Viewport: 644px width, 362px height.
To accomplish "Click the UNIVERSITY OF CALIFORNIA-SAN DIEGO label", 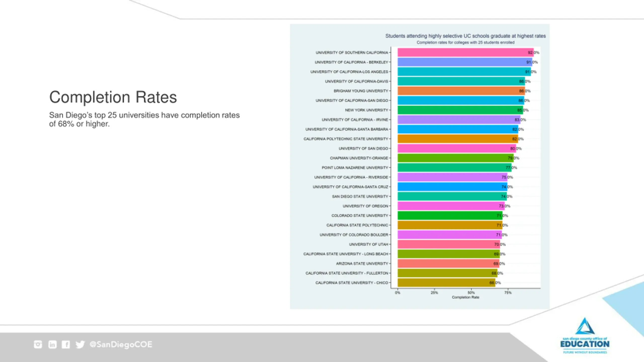I will [x=352, y=101].
